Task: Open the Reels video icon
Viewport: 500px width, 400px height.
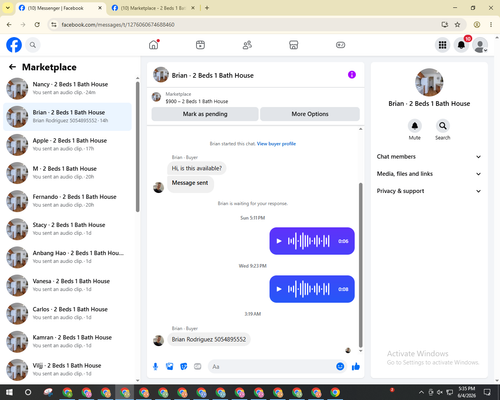Action: (200, 45)
